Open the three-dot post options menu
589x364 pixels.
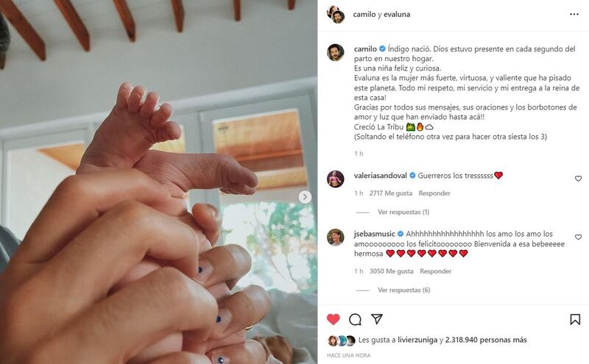574,14
